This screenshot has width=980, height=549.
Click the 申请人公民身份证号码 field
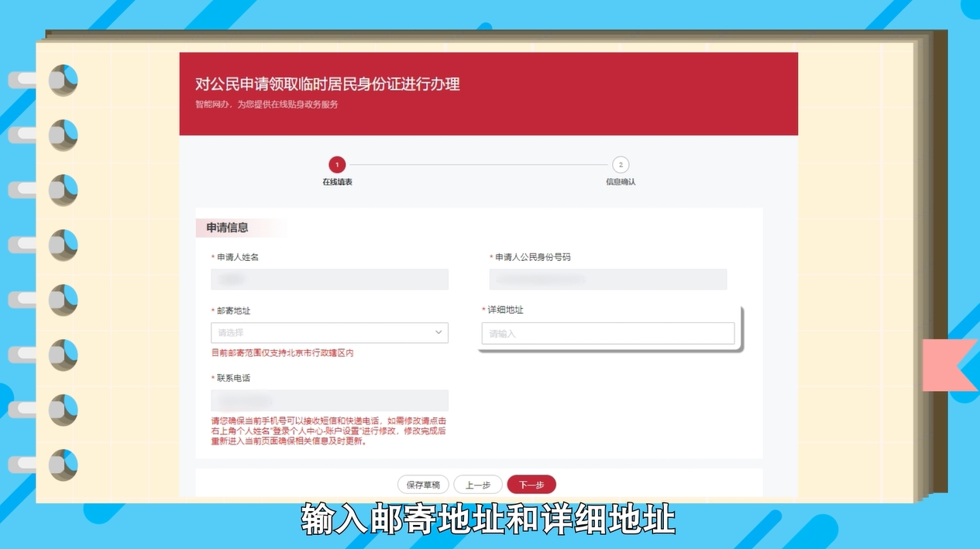607,279
